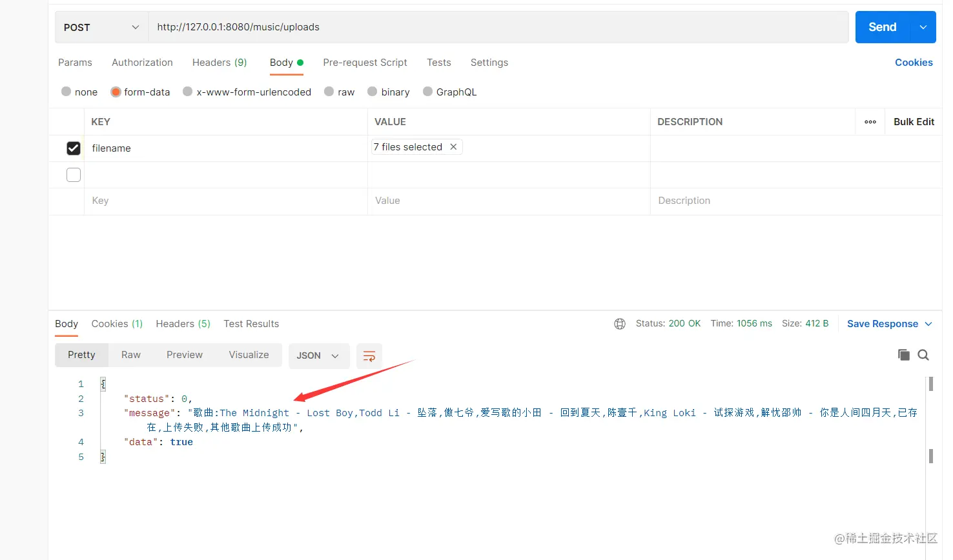This screenshot has width=953, height=560.
Task: Open the POST method dropdown
Action: point(101,27)
